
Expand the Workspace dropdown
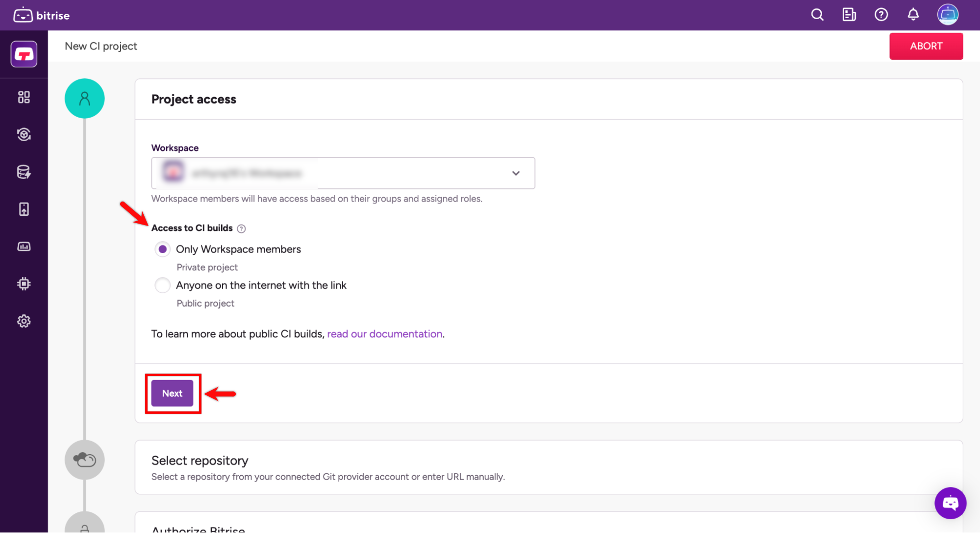[343, 173]
